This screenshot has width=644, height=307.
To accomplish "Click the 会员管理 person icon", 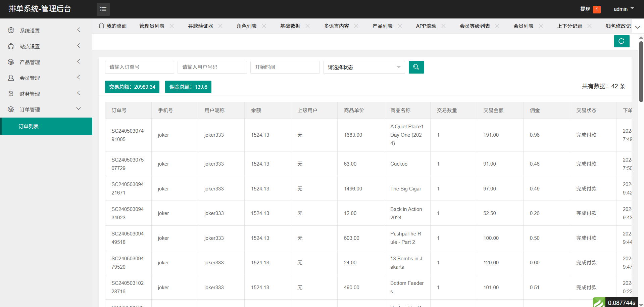I will point(11,78).
